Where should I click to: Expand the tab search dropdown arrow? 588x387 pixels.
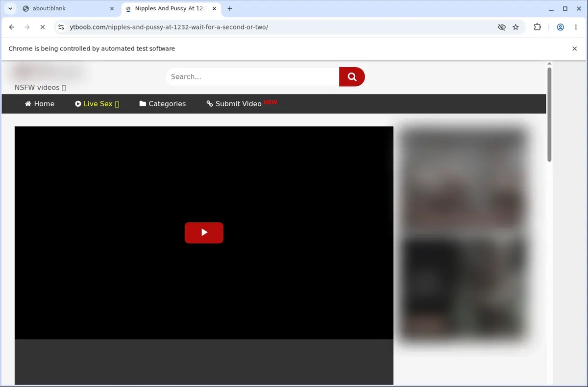[x=10, y=8]
